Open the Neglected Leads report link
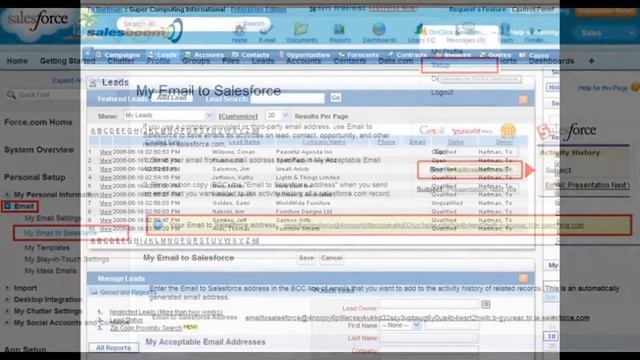 [166, 312]
